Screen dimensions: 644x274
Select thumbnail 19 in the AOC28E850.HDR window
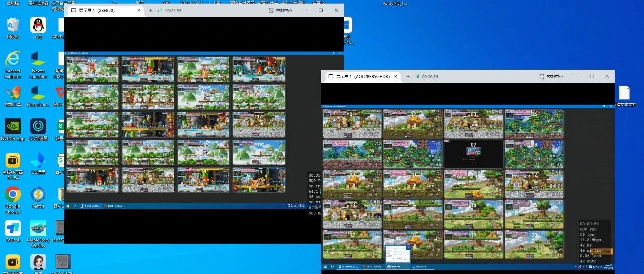(473, 245)
